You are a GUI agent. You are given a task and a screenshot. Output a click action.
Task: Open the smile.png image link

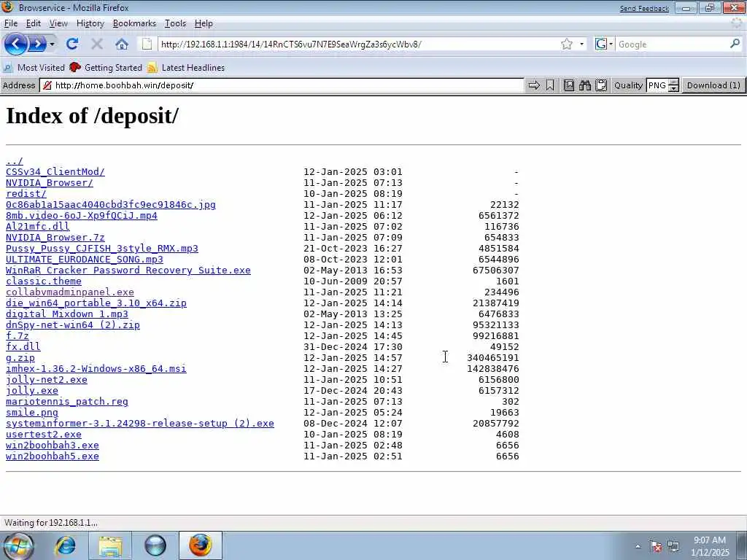[x=32, y=413]
